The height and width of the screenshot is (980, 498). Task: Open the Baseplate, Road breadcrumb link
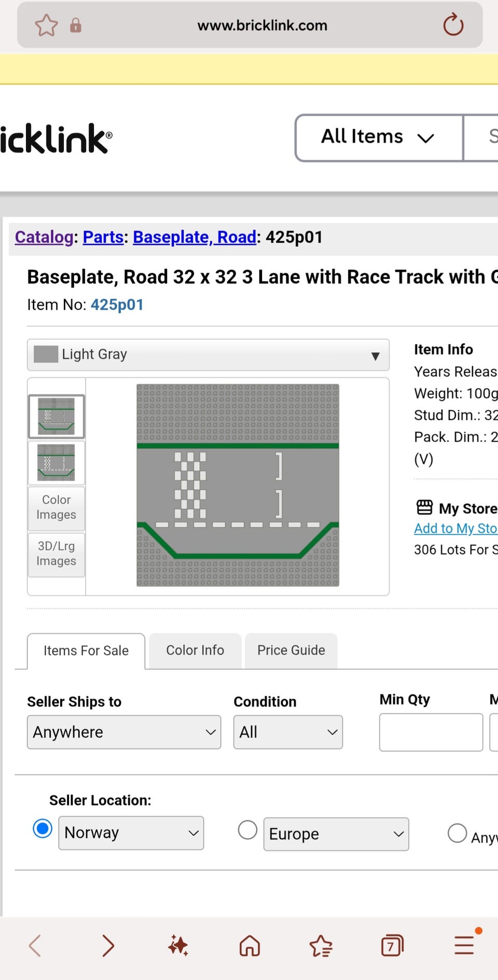click(x=195, y=237)
